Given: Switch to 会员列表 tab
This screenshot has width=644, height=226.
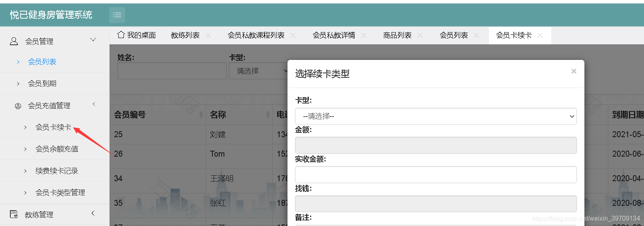Looking at the screenshot, I should [x=454, y=35].
